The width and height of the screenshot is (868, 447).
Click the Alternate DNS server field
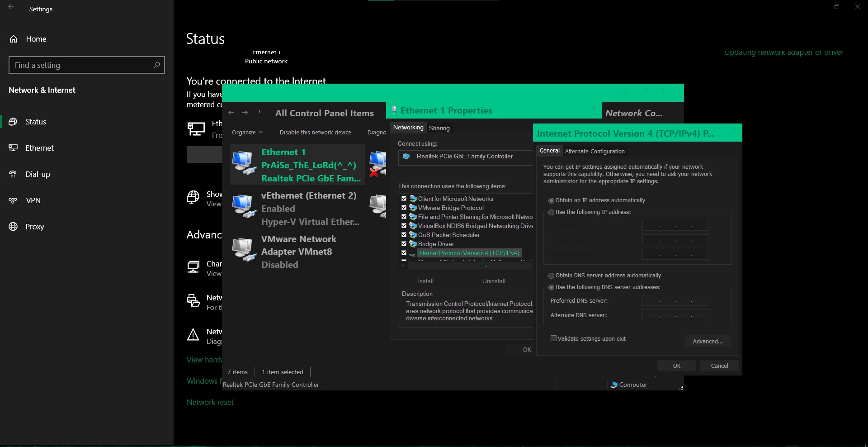(x=675, y=315)
